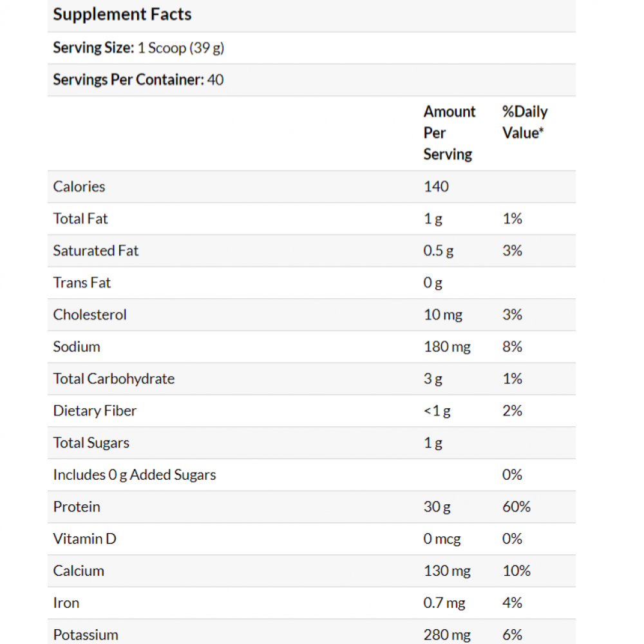The width and height of the screenshot is (644, 644).
Task: Select the Total Carbohydrate label
Action: tap(114, 379)
